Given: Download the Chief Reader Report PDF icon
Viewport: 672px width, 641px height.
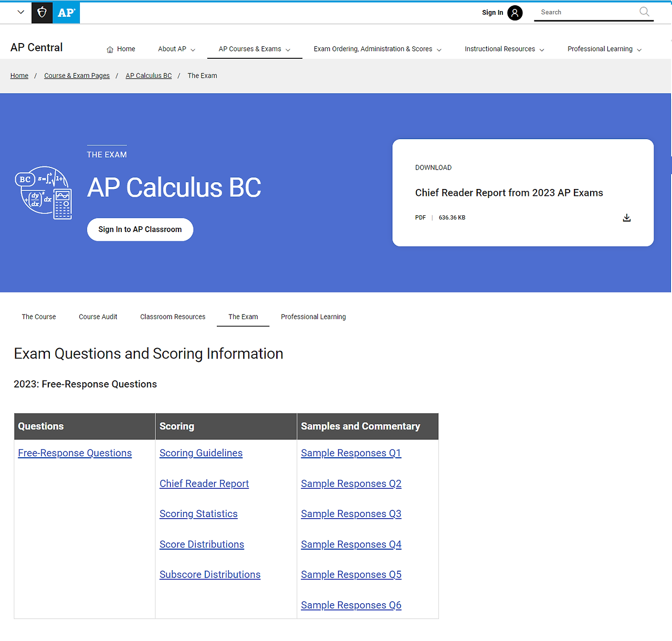Looking at the screenshot, I should (626, 218).
